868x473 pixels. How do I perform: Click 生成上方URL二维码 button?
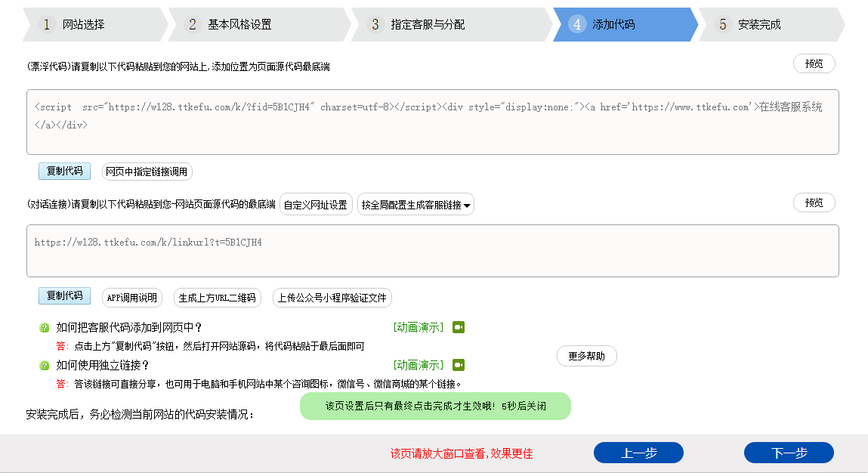(x=217, y=298)
